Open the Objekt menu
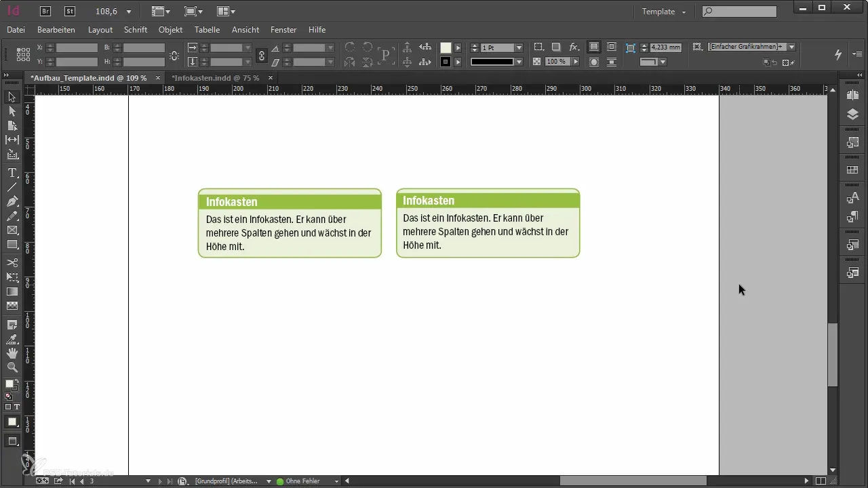This screenshot has width=868, height=488. [x=170, y=30]
